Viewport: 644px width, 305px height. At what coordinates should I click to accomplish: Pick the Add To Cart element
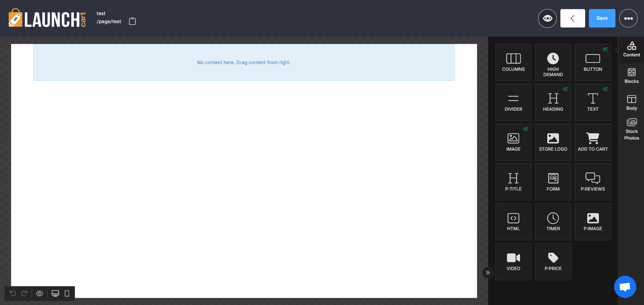[593, 142]
